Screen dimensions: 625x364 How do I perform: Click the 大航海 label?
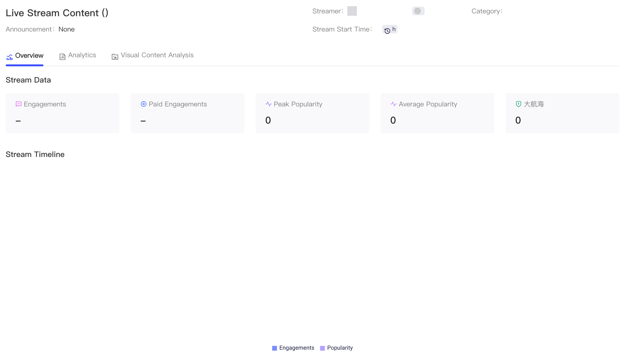click(x=534, y=104)
